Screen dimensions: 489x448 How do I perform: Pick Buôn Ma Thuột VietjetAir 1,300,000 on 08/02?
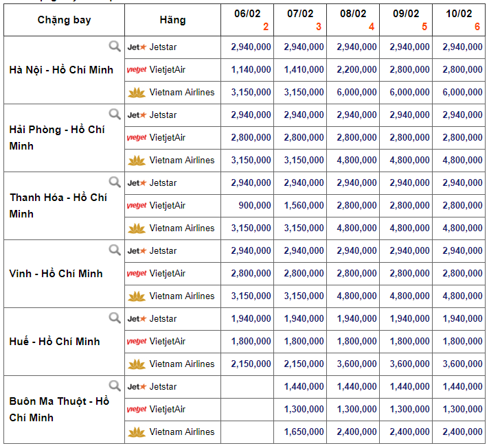tap(356, 409)
